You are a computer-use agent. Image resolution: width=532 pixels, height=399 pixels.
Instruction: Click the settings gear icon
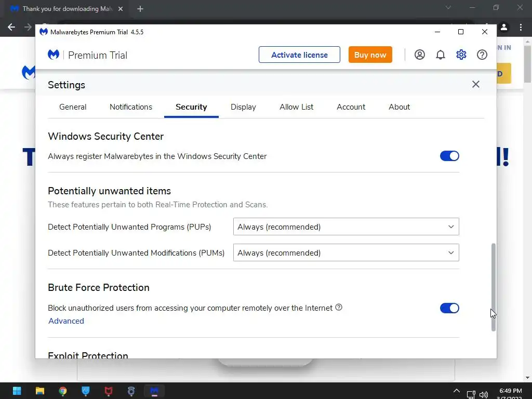461,55
